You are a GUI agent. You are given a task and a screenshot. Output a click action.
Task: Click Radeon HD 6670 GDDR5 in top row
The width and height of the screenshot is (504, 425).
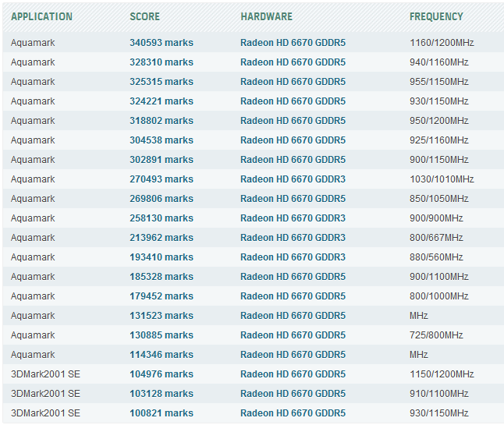293,43
